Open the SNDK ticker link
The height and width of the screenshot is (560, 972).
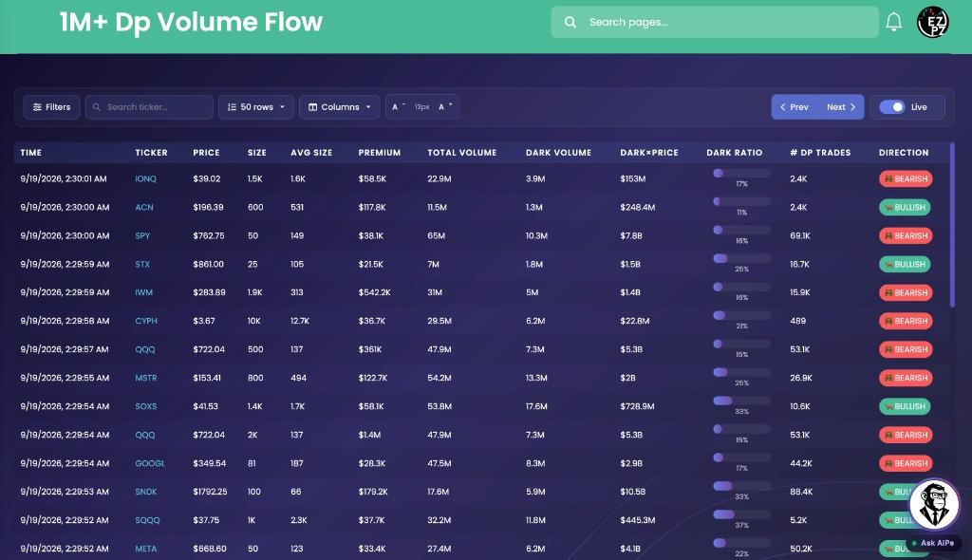[x=146, y=492]
